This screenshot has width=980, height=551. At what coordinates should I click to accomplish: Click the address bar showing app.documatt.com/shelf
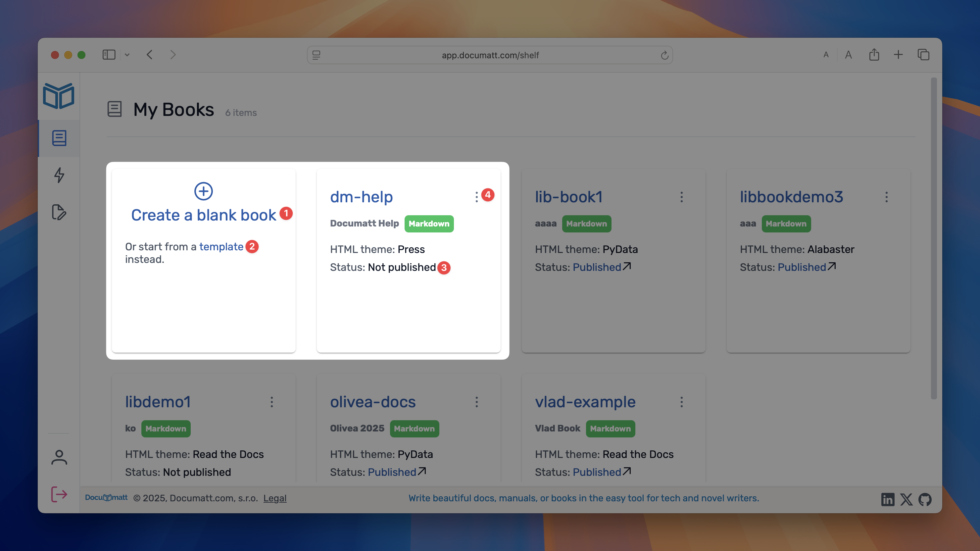(x=490, y=55)
